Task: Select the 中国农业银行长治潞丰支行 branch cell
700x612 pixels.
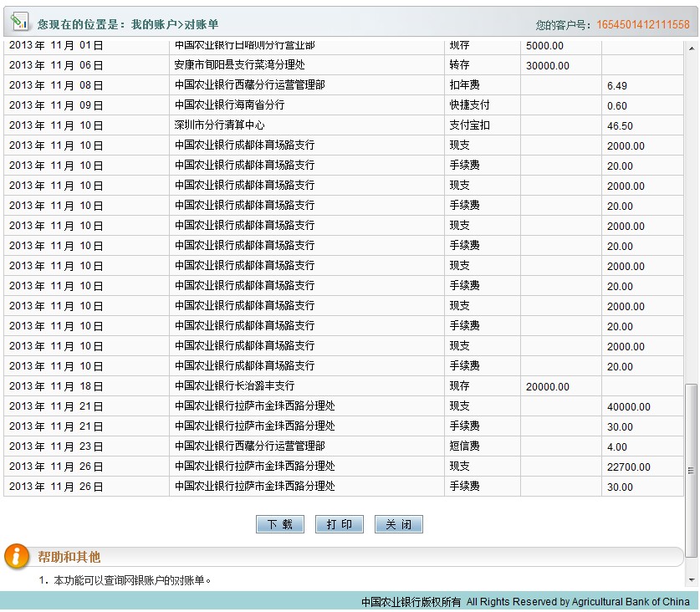Action: (x=234, y=386)
